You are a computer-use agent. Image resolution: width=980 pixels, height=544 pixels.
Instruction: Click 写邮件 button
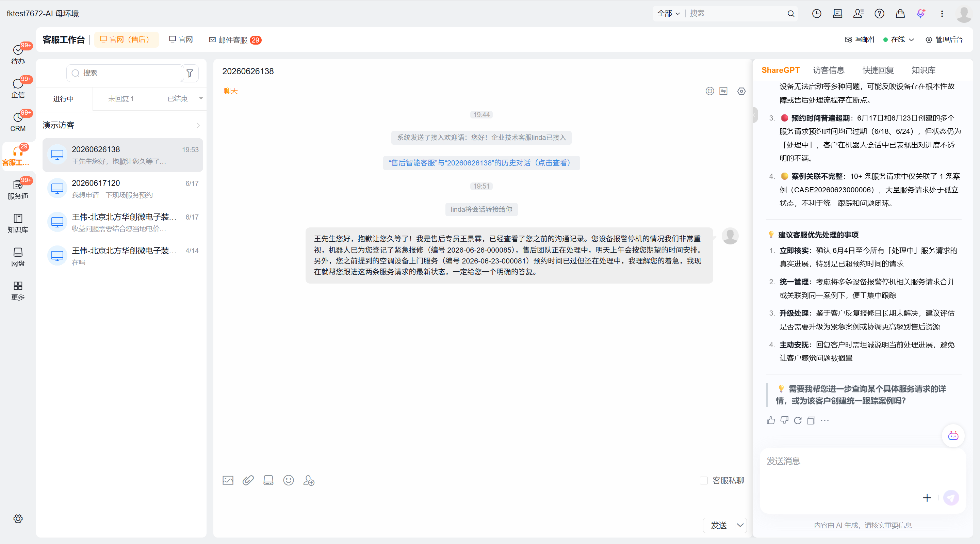click(860, 39)
